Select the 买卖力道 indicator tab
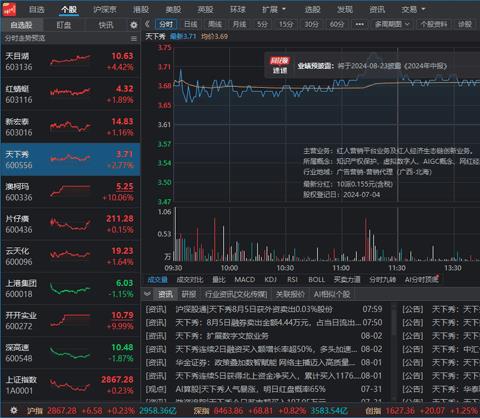The height and width of the screenshot is (418, 480). point(347,280)
